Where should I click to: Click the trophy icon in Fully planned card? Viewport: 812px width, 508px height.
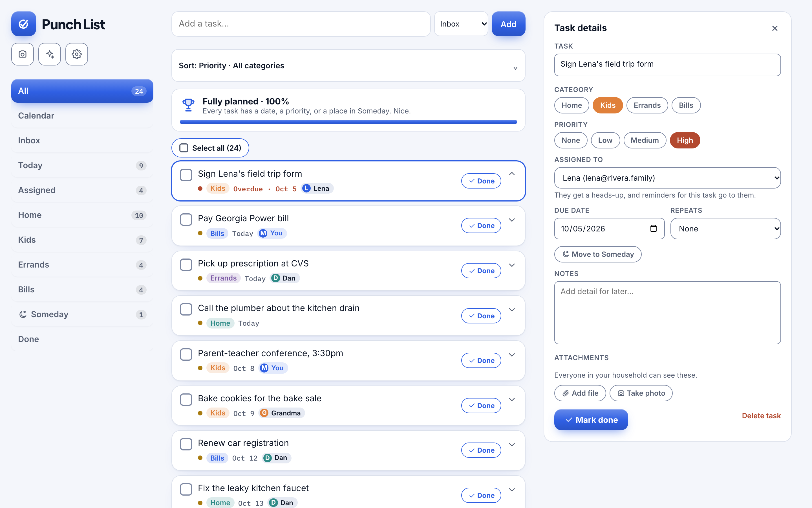[188, 105]
